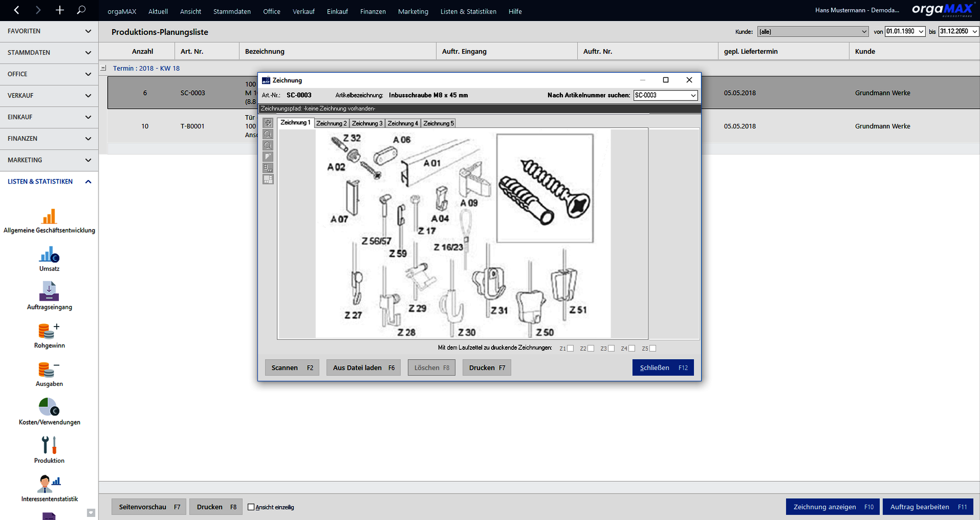Click the small scroll icon at sidebar bottom
The height and width of the screenshot is (520, 980).
[x=91, y=513]
